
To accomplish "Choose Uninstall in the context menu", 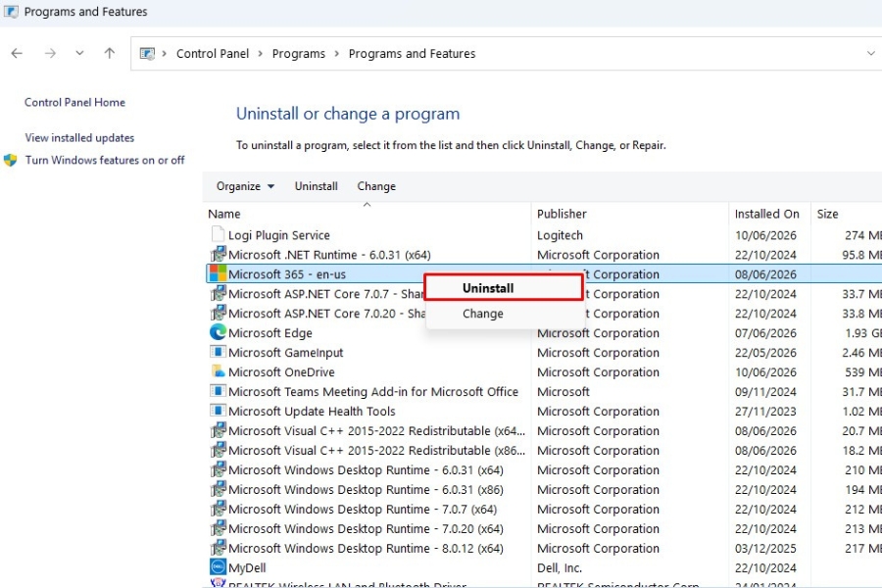I will tap(504, 288).
